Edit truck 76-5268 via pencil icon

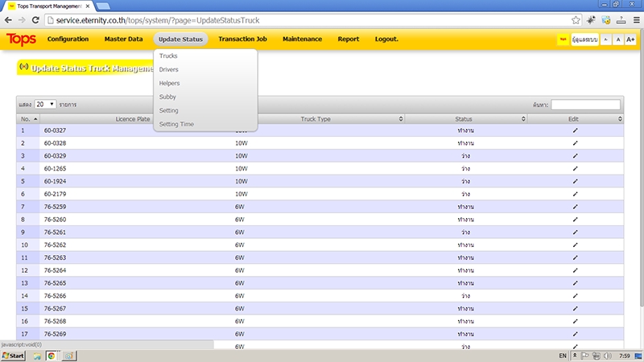[575, 321]
